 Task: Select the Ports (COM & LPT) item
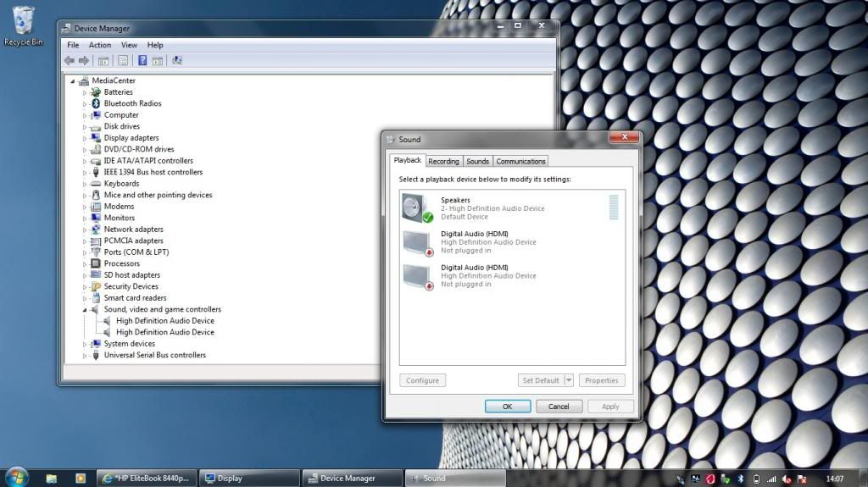tap(136, 252)
